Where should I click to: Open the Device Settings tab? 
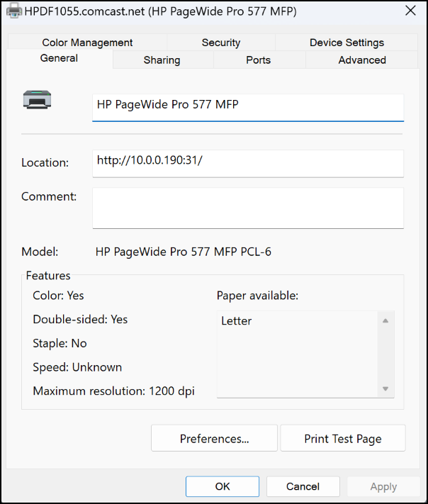click(x=347, y=43)
